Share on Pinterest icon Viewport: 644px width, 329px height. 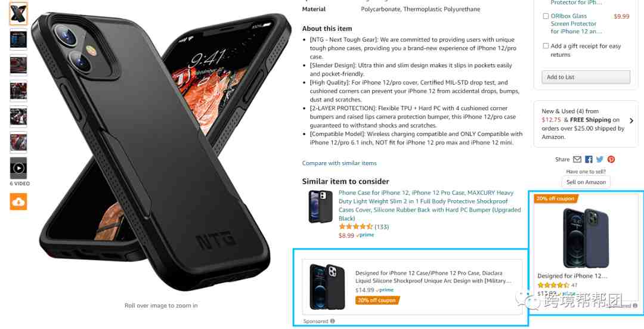click(611, 159)
